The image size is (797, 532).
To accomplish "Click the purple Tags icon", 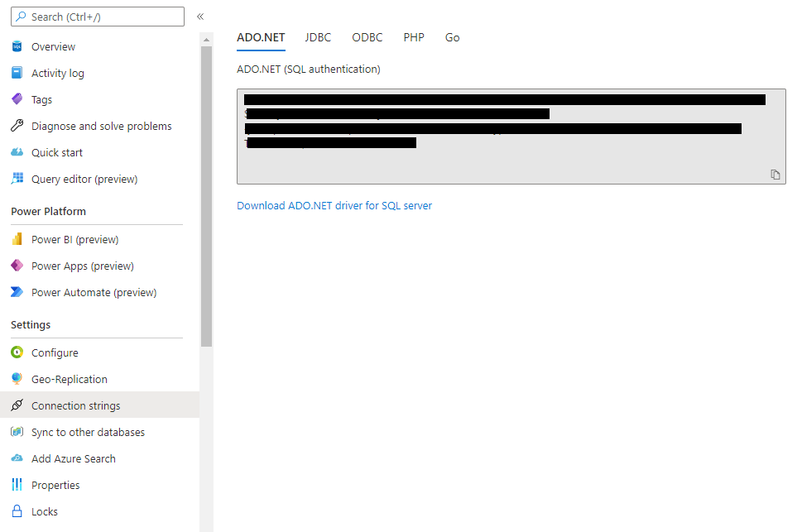I will tap(17, 100).
